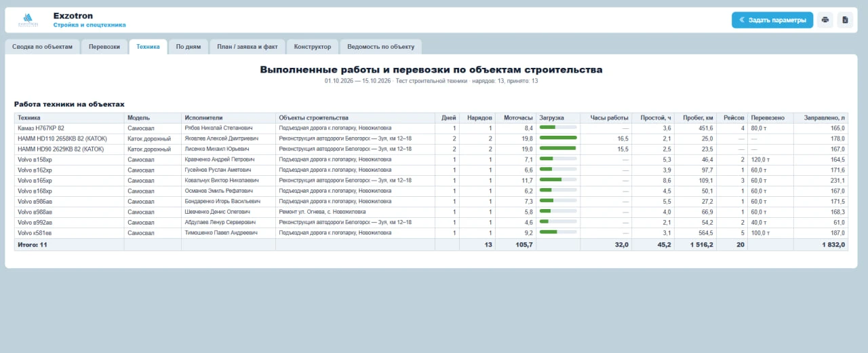Click performer Лисенко Михаил Юрьевич

pos(218,149)
